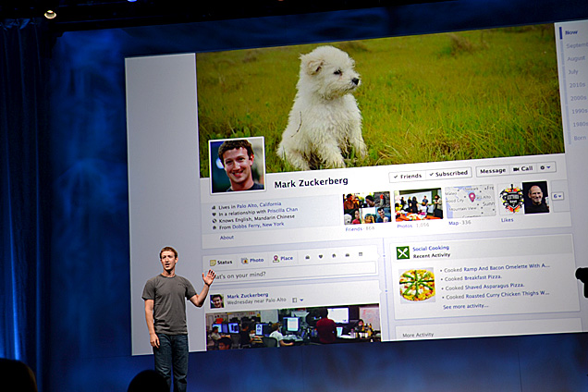Open the audience selector dropdown on Wednesday post
The width and height of the screenshot is (588, 392).
[298, 300]
